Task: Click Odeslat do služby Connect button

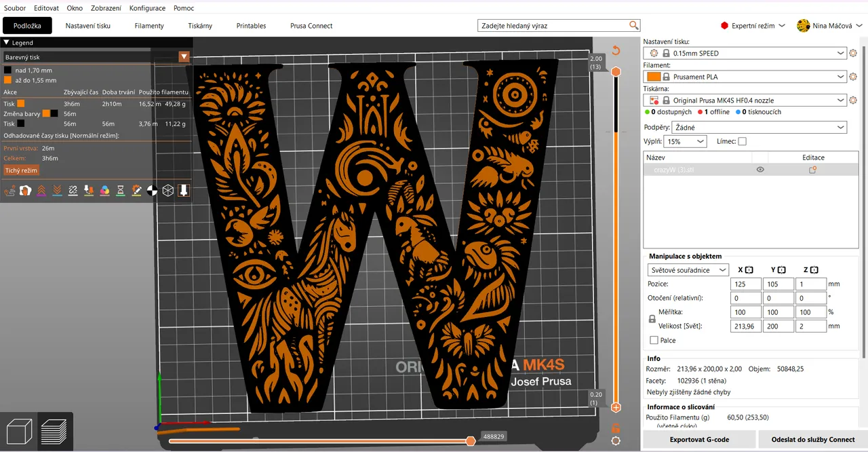Action: [x=813, y=440]
